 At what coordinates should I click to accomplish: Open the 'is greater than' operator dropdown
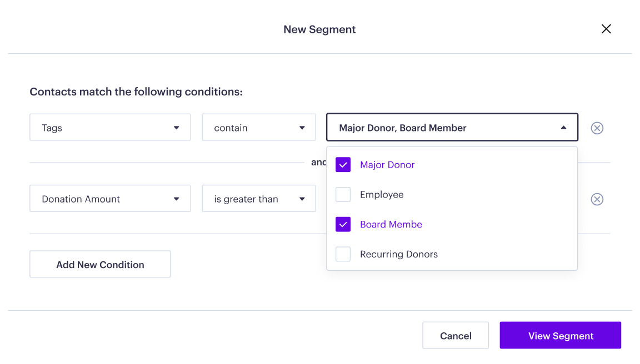coord(258,199)
